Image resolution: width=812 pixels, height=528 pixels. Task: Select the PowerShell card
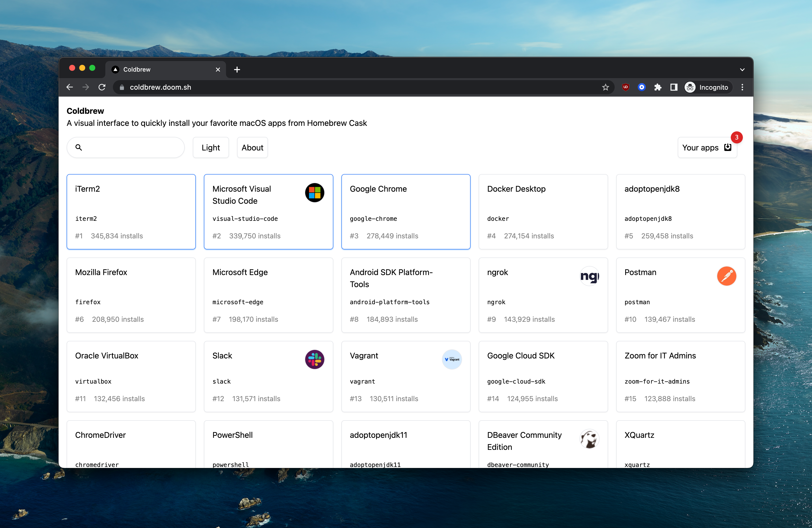268,444
